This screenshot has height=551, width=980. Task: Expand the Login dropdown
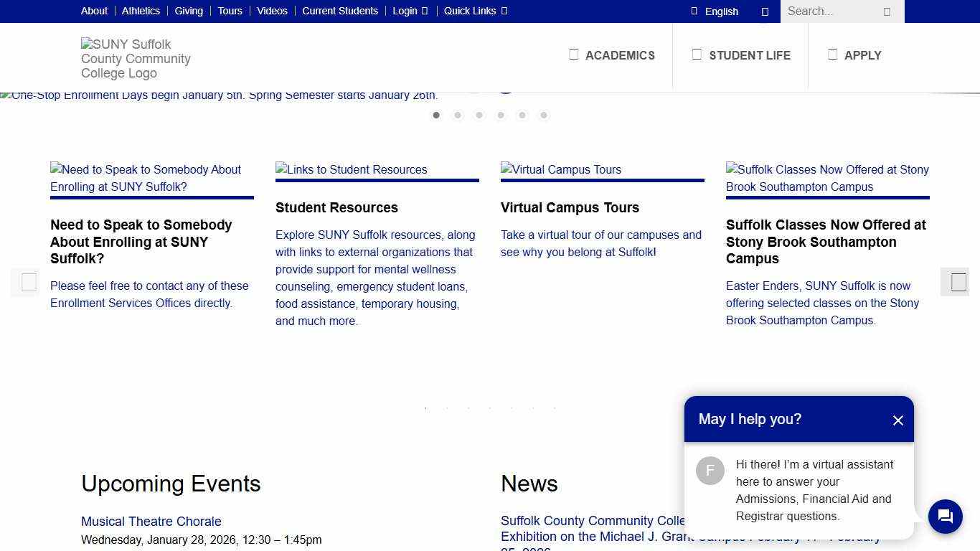pyautogui.click(x=410, y=11)
